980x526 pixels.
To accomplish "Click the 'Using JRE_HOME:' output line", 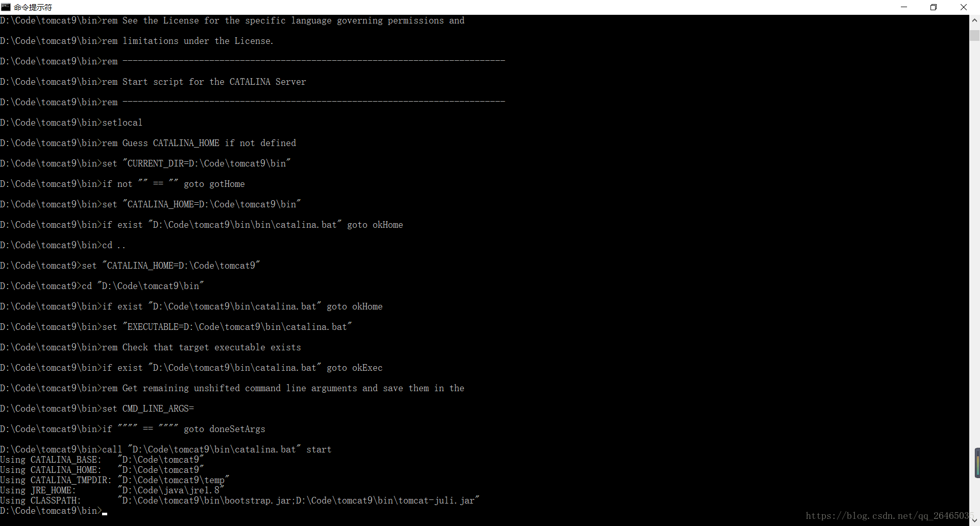I will pyautogui.click(x=112, y=490).
